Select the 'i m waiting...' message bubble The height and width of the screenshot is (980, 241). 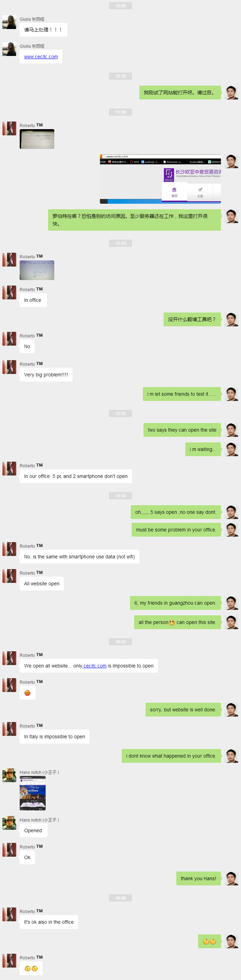point(203,449)
